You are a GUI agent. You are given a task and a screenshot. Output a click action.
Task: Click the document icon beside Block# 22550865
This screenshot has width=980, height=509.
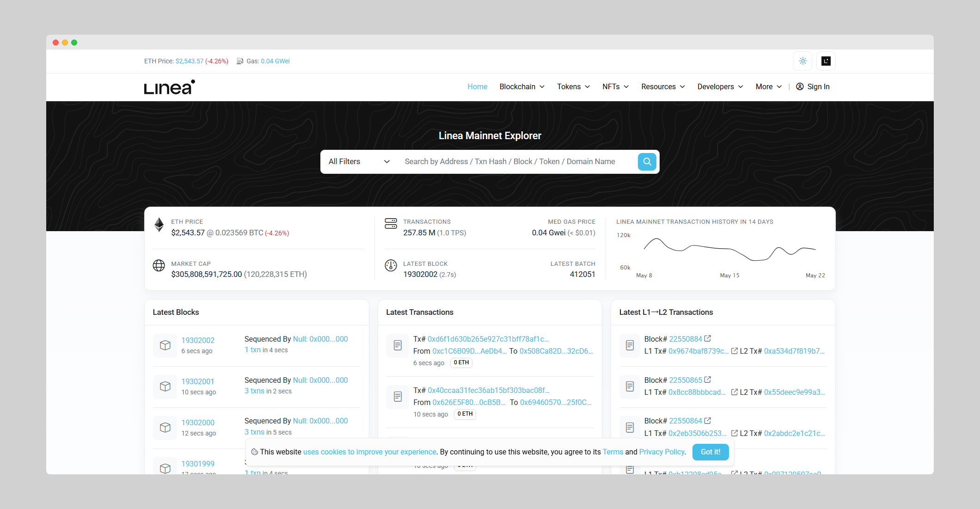(x=630, y=386)
